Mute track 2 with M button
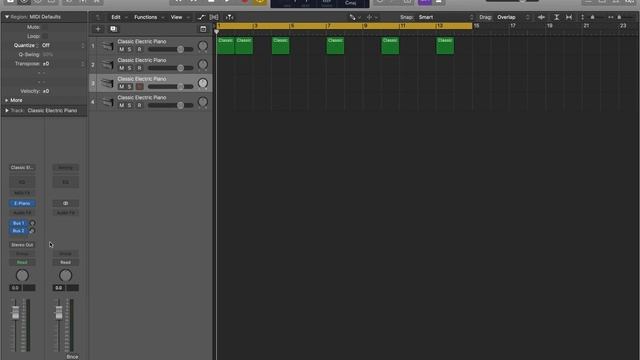Screen dimensions: 640x360 tap(122, 68)
